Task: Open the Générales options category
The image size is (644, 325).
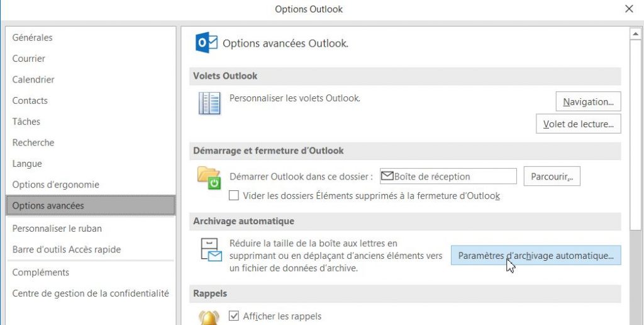Action: pos(33,38)
